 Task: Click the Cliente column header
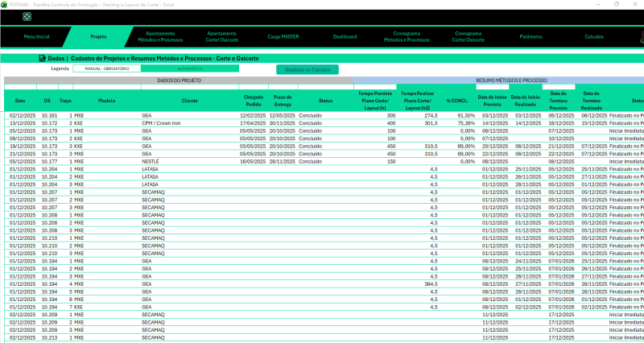(190, 101)
